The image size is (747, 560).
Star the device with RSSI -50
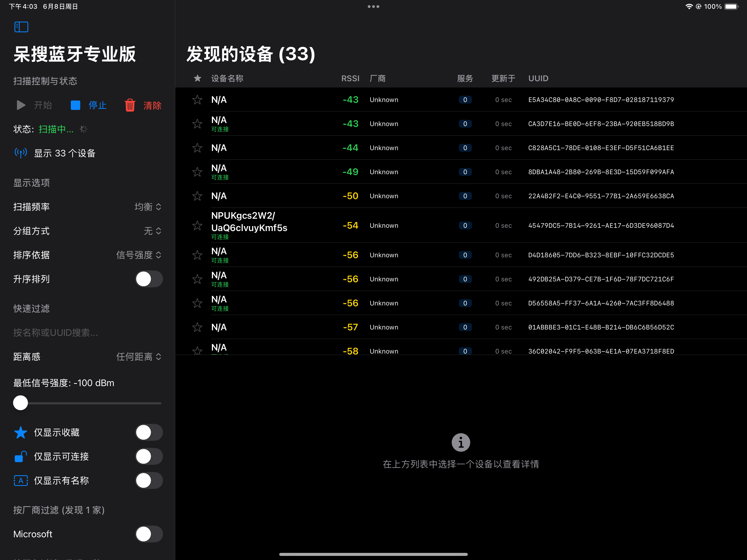(197, 196)
